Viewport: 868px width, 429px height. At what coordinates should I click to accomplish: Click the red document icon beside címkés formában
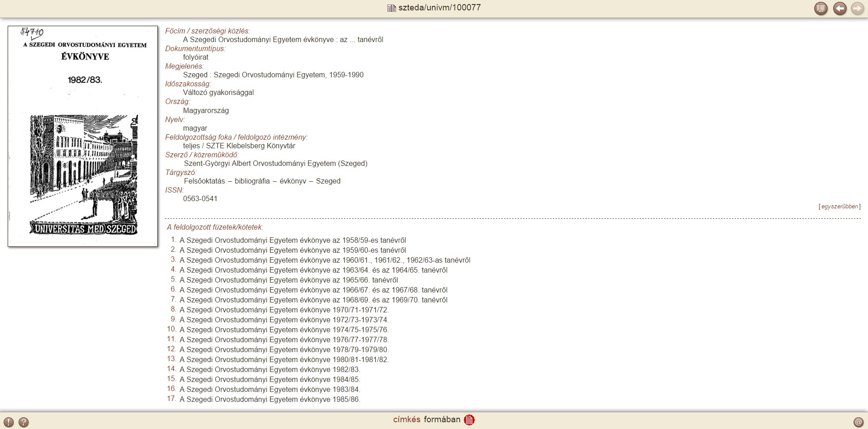pyautogui.click(x=469, y=420)
